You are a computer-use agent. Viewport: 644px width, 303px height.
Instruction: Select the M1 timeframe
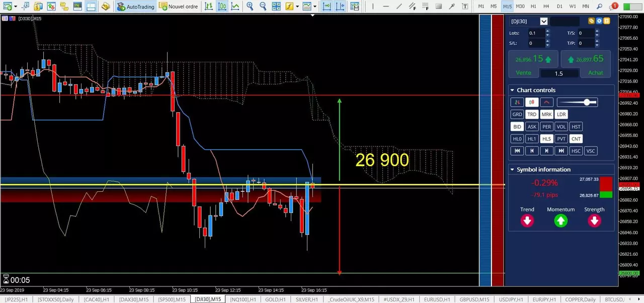[481, 7]
